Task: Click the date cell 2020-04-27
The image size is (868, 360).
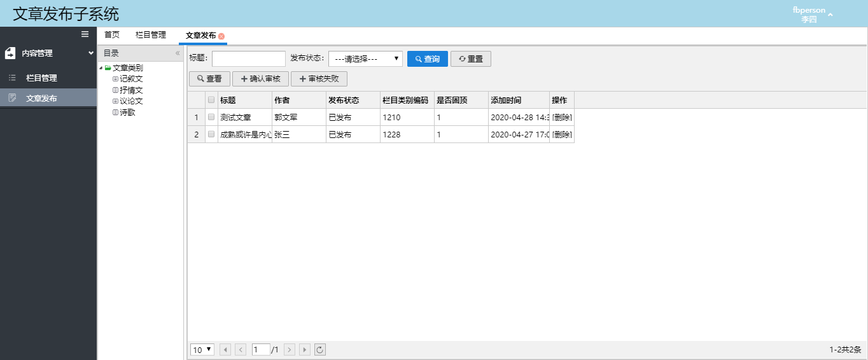Action: 519,135
